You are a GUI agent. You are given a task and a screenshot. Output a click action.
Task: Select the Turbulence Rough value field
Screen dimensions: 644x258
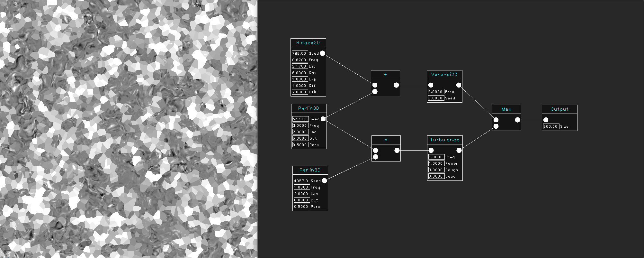point(436,170)
